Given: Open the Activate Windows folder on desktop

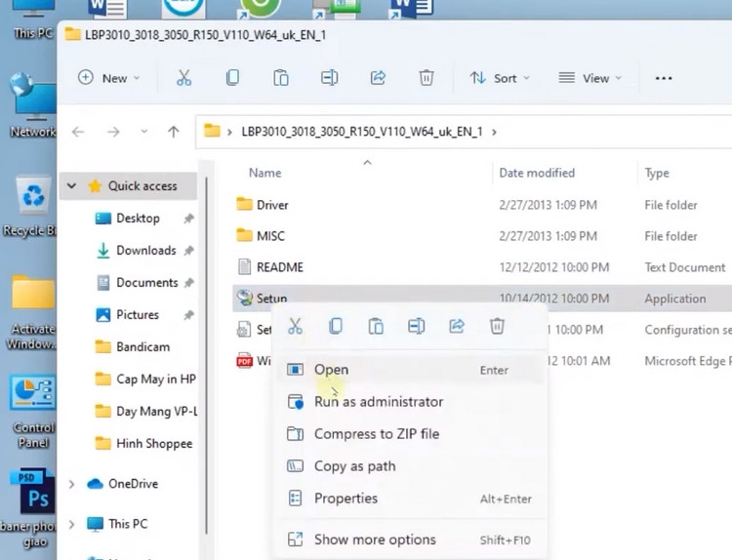Looking at the screenshot, I should pos(32,312).
